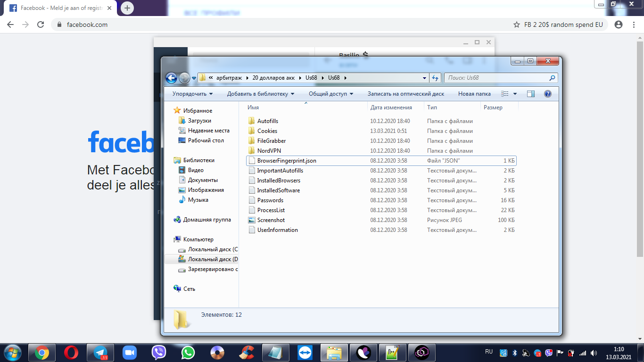This screenshot has width=644, height=362.
Task: Open the Музыка library
Action: coord(198,200)
